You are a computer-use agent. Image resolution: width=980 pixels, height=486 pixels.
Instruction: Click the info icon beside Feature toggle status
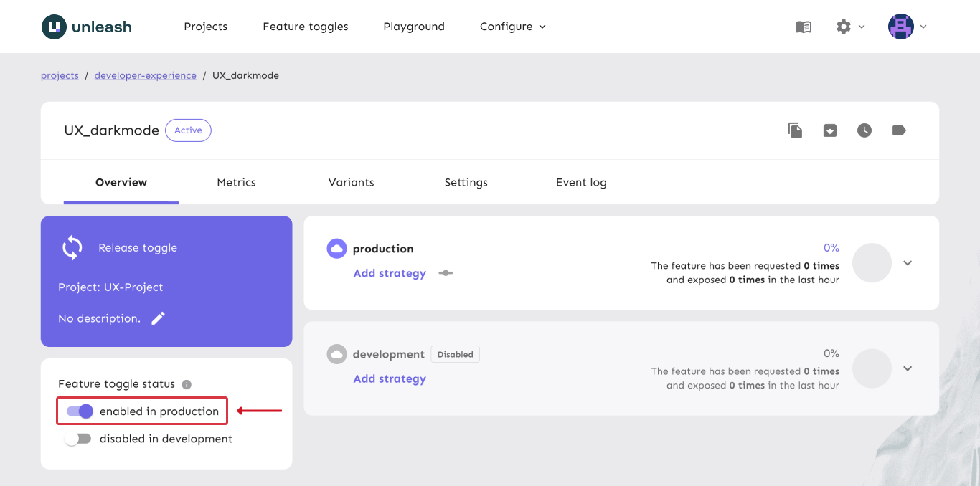point(187,384)
